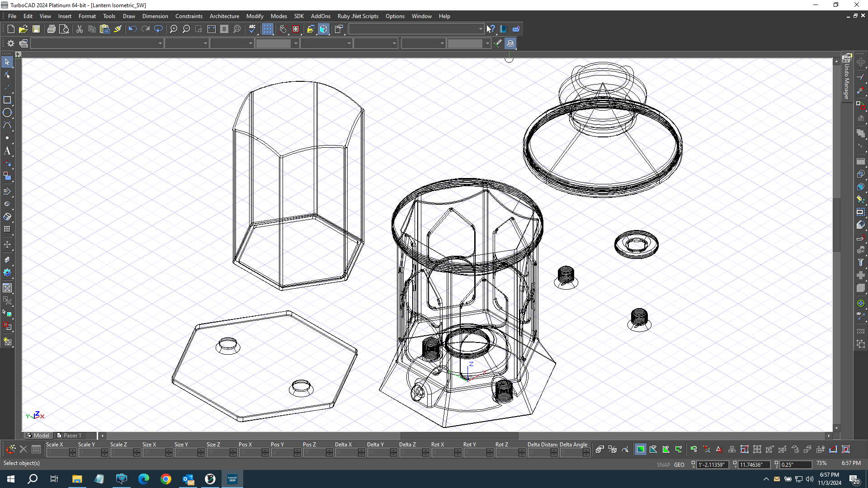This screenshot has height=488, width=868.
Task: Open the Ruby .Net Scripts menu
Action: tap(358, 16)
